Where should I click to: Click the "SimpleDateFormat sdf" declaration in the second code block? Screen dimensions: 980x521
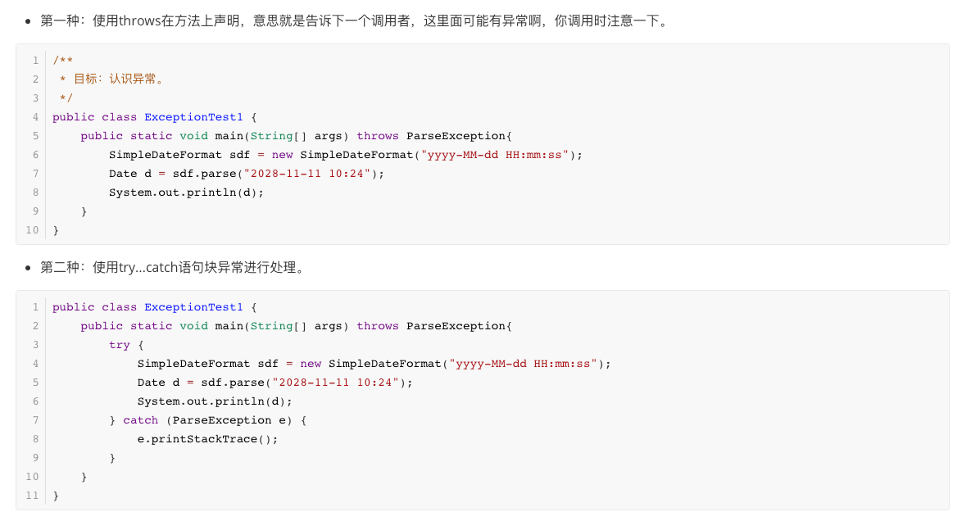coord(208,364)
